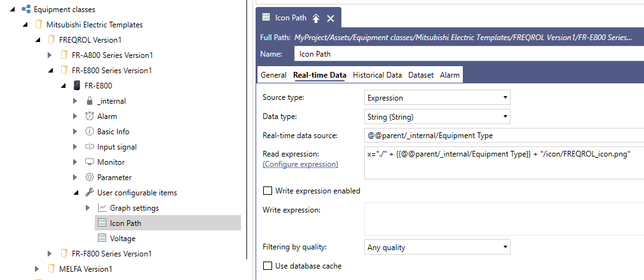Expand the Input signal node
The image size is (644, 280).
pyautogui.click(x=75, y=147)
